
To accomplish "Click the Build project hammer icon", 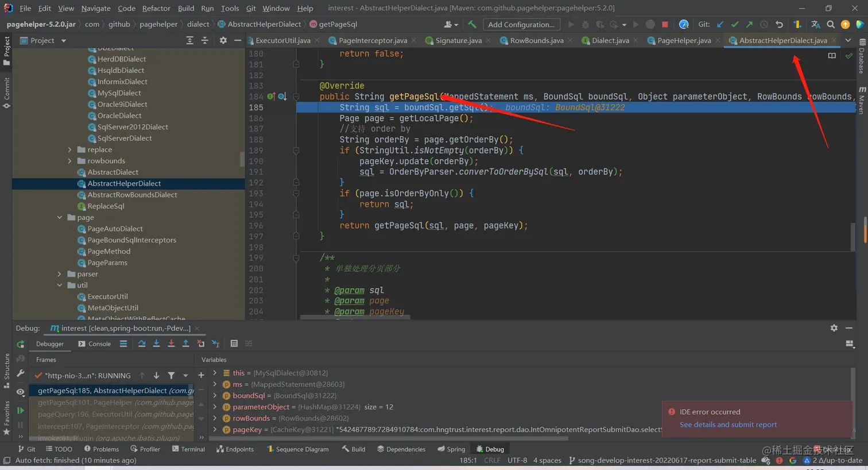I will [x=472, y=24].
